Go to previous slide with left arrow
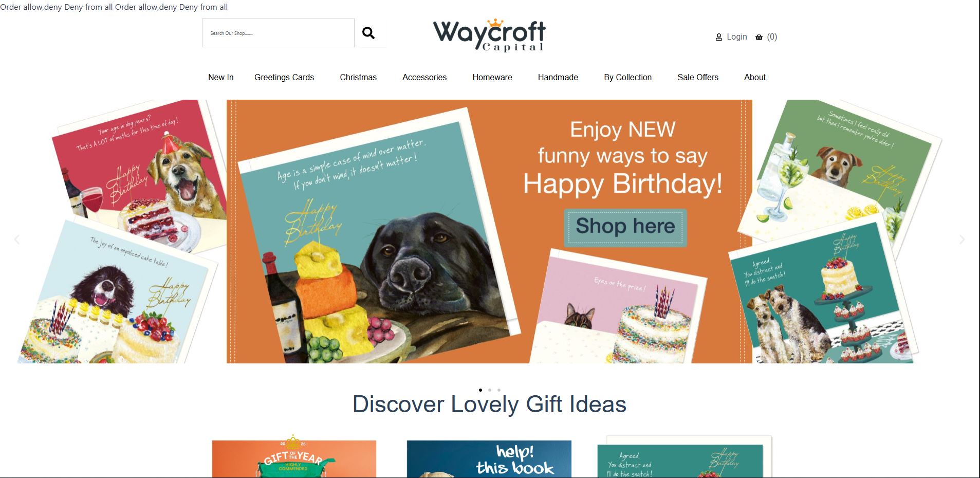The image size is (980, 478). [x=17, y=240]
